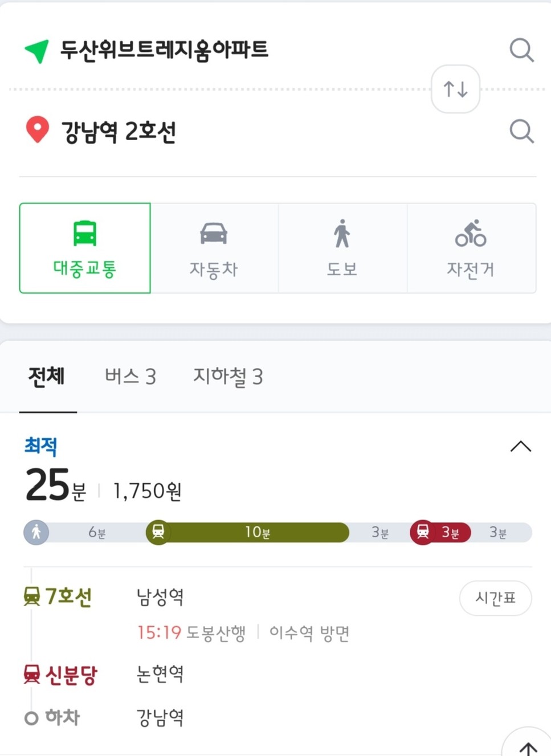
Task: Tap the swap origin and destination arrows
Action: pos(455,89)
